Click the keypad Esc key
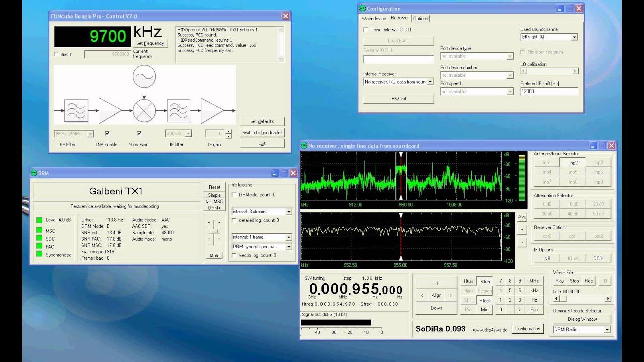The width and height of the screenshot is (644, 362). (x=534, y=309)
